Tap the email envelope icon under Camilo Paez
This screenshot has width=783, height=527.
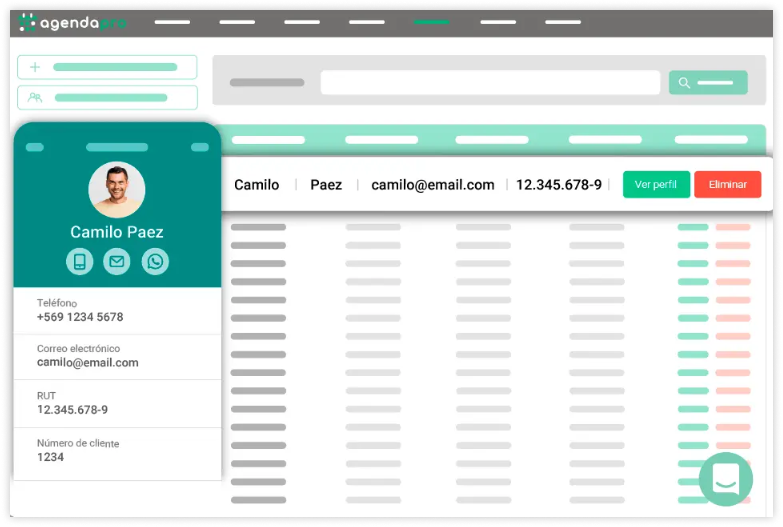pos(117,261)
